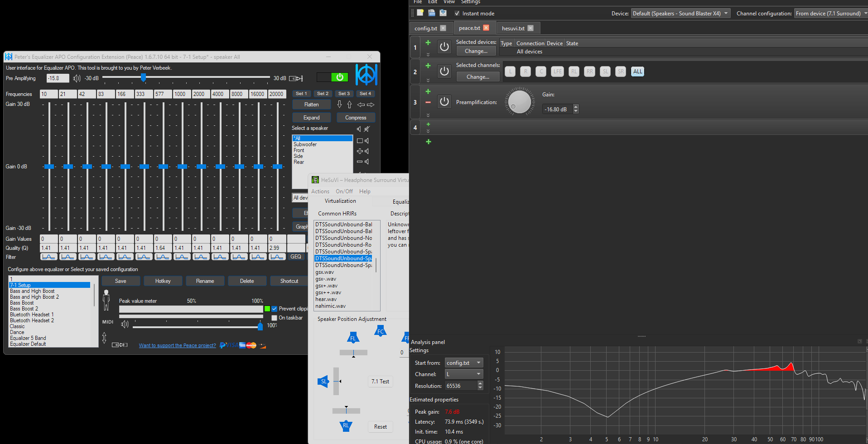Click the Reset button in HeSuVi
The width and height of the screenshot is (868, 444).
coord(380,427)
